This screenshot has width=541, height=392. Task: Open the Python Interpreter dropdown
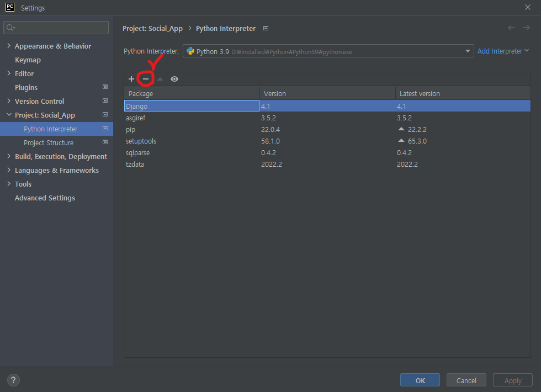(x=468, y=51)
